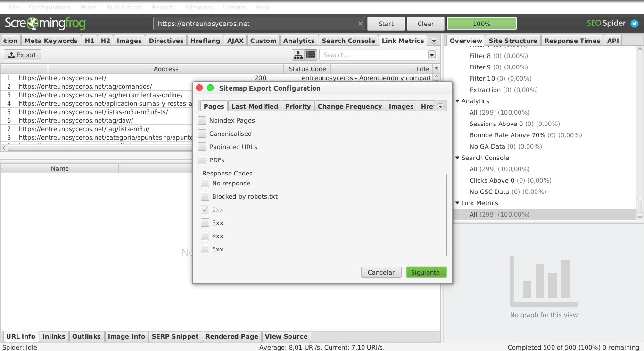Check the 5xx response checkbox
Viewport: 644px width, 351px height.
(x=205, y=249)
